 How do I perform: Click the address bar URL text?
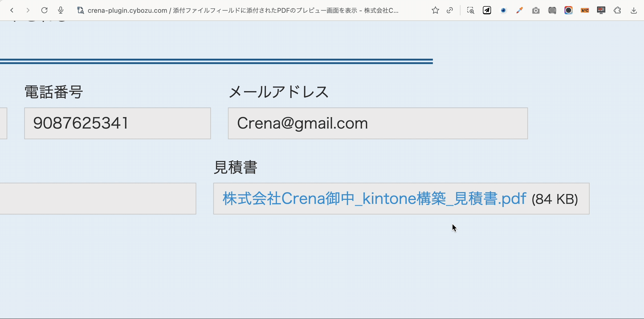242,10
